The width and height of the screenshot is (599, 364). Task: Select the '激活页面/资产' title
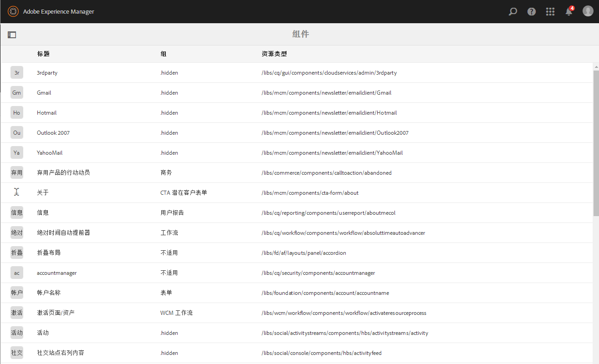pos(56,313)
